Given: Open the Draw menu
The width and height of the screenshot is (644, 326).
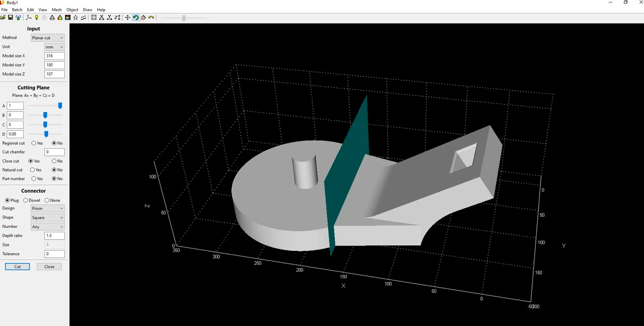Looking at the screenshot, I should point(87,10).
